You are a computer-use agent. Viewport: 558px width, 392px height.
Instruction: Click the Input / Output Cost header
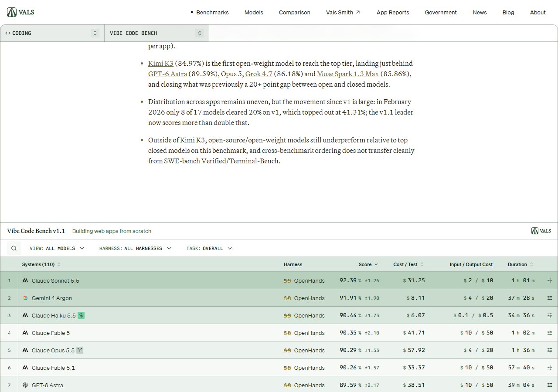click(471, 264)
